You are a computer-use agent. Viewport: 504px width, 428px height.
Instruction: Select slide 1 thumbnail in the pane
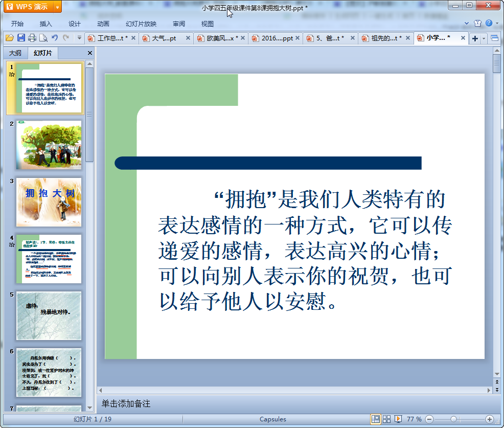[x=49, y=88]
